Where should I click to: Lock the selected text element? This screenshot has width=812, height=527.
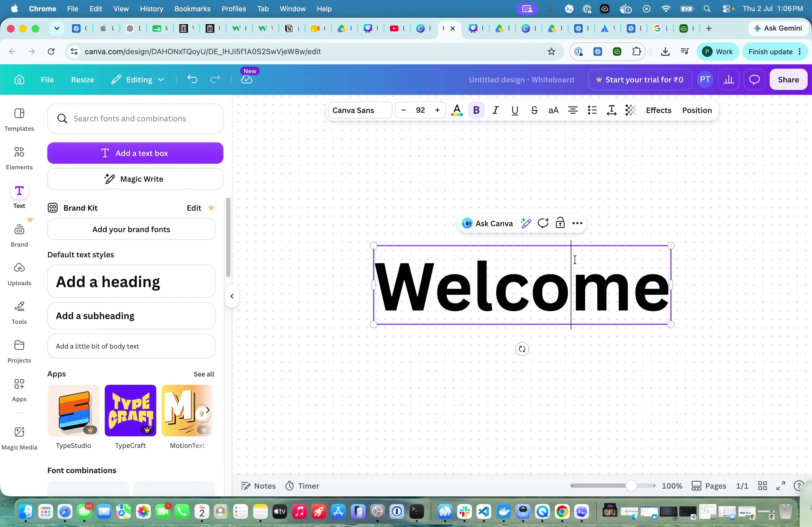[560, 223]
